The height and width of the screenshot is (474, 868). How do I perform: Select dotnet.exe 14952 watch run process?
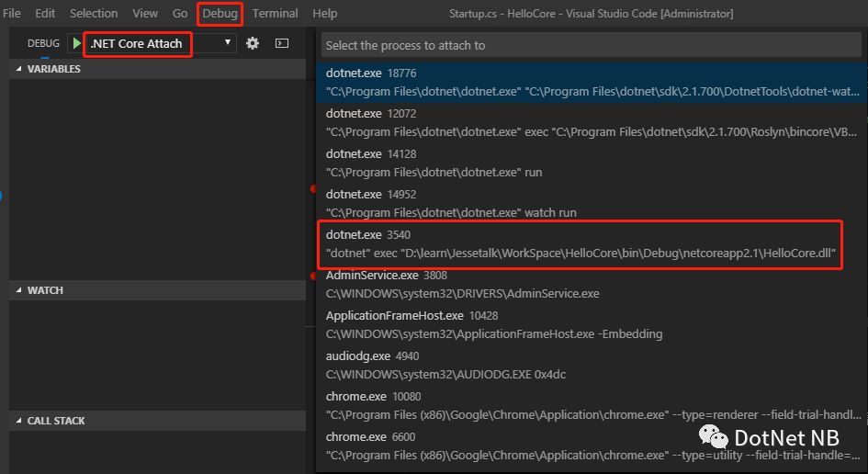tap(592, 203)
